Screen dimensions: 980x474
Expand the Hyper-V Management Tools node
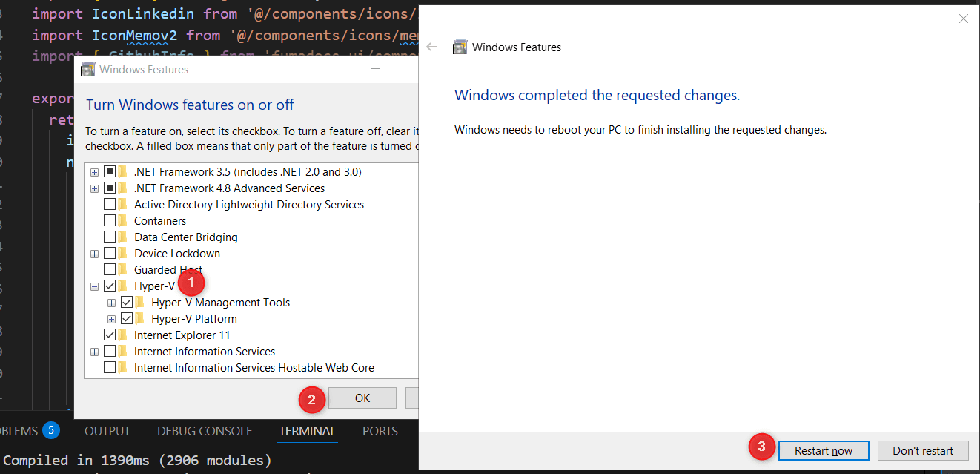coord(111,303)
